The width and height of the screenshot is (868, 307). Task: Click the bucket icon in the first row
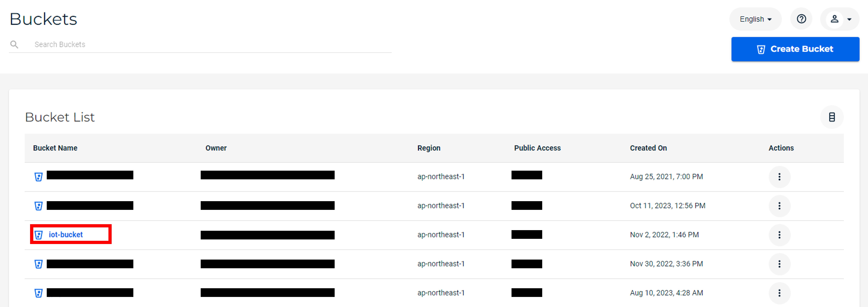(x=39, y=177)
